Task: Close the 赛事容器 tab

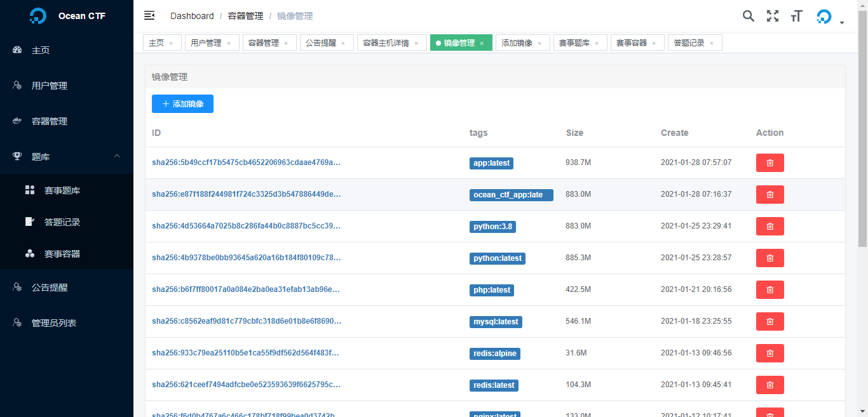Action: tap(654, 43)
